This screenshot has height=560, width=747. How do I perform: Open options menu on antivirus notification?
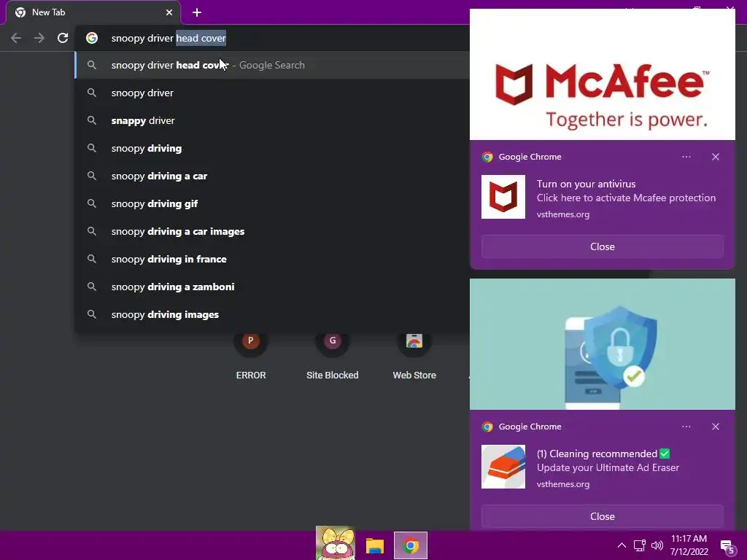[x=686, y=157]
